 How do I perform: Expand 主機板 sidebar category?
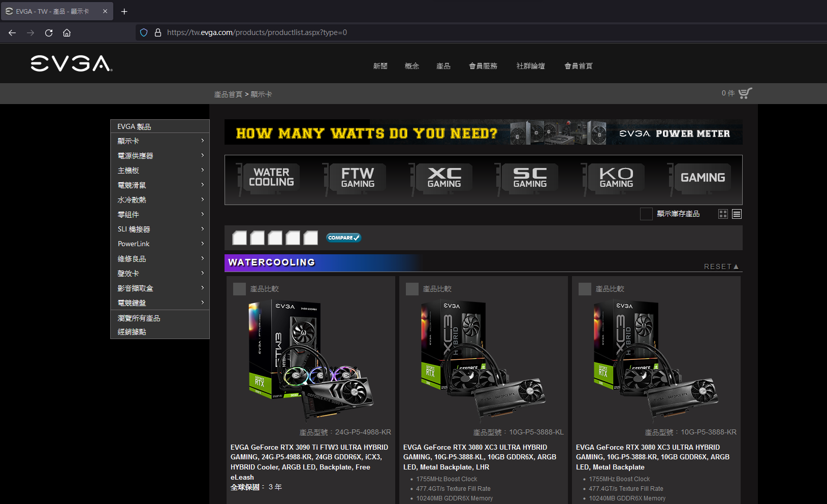point(160,171)
